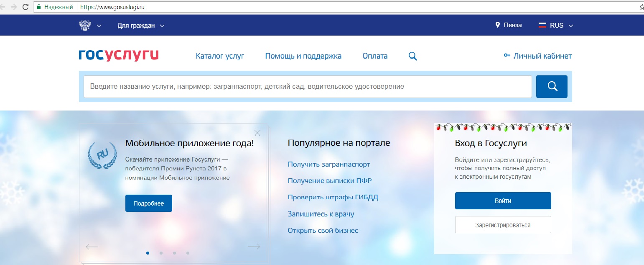Open the RUS language dropdown

tap(561, 26)
